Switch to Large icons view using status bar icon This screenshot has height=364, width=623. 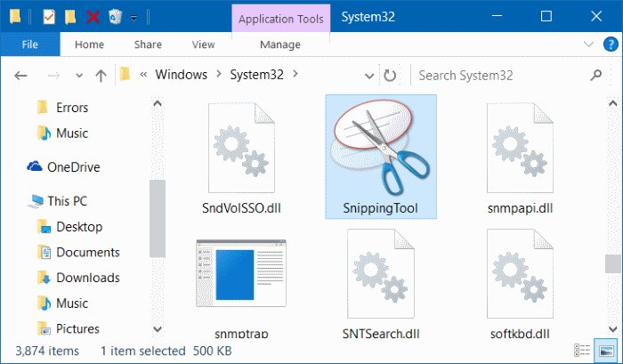point(606,351)
